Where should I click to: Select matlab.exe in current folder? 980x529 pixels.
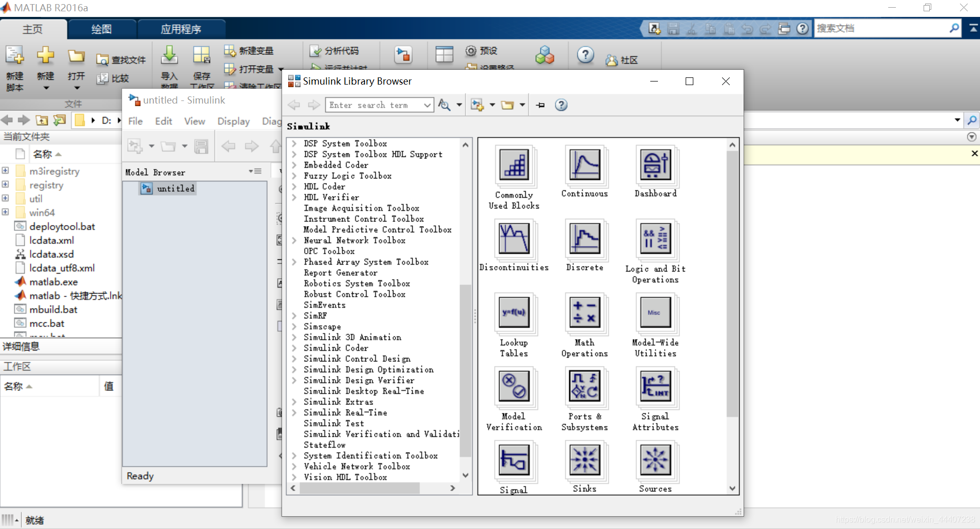(x=53, y=282)
